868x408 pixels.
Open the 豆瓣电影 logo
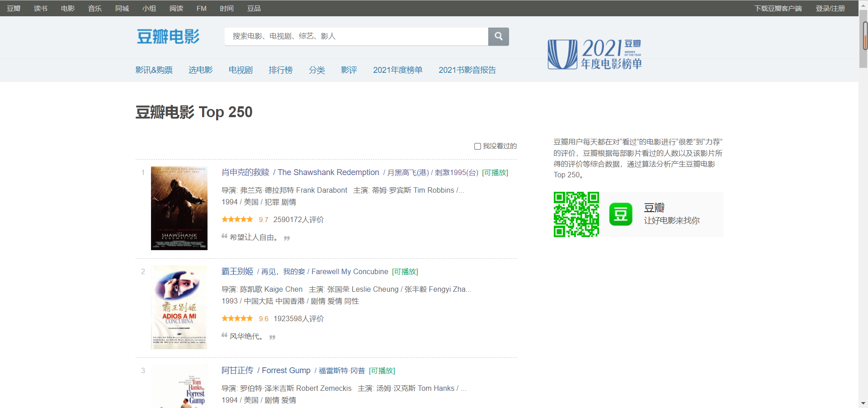(168, 37)
